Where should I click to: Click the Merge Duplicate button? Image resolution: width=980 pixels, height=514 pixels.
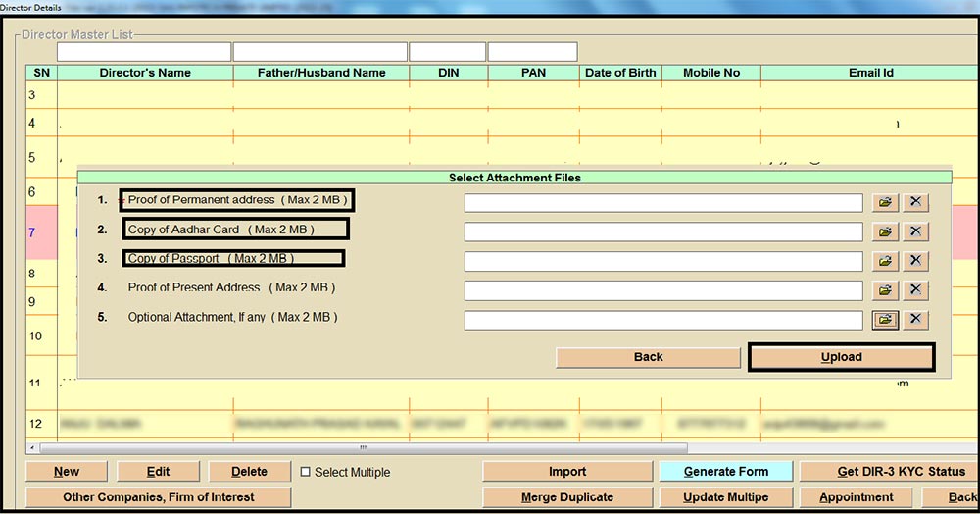(x=567, y=497)
